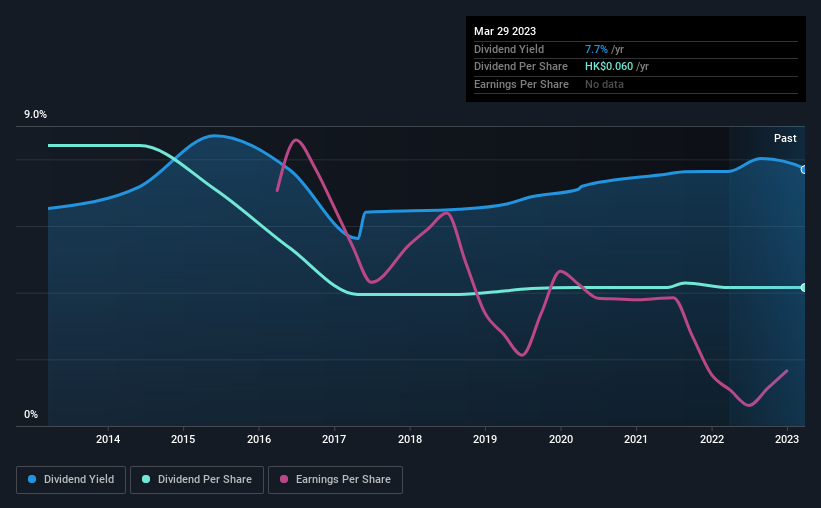Viewport: 821px width, 508px height.
Task: Click the 0% y-axis label
Action: coord(31,414)
